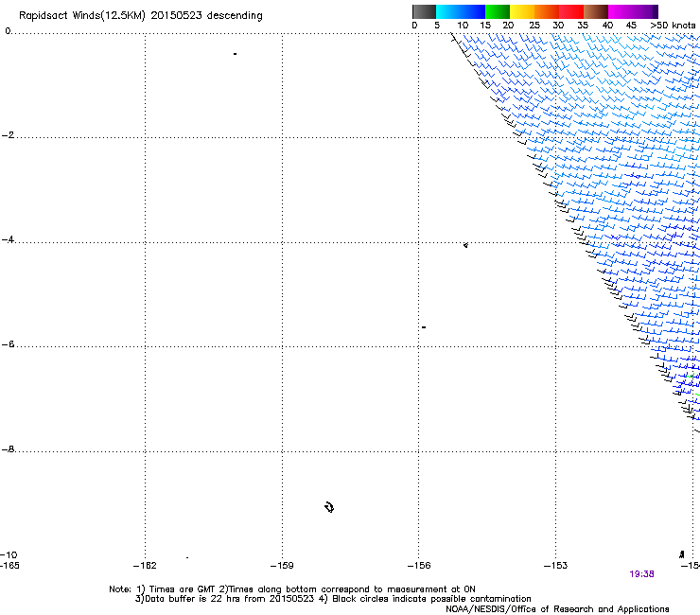Click the NOAA/NESDIS credit text
Viewport: 700px width, 615px height.
pos(557,609)
